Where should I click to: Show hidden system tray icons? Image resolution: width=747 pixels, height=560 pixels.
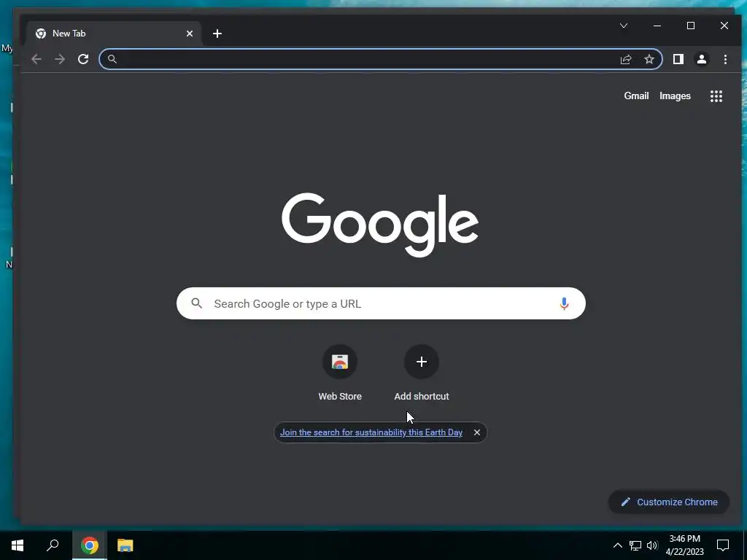point(617,545)
